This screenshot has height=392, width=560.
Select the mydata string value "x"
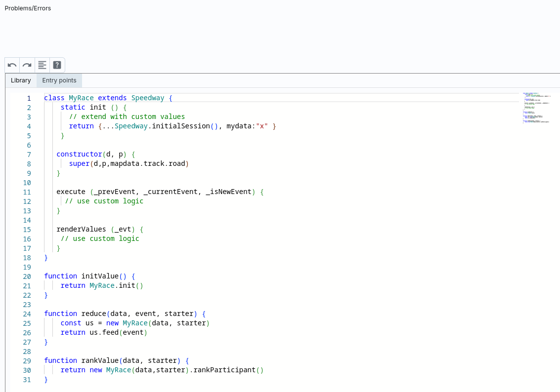[262, 125]
